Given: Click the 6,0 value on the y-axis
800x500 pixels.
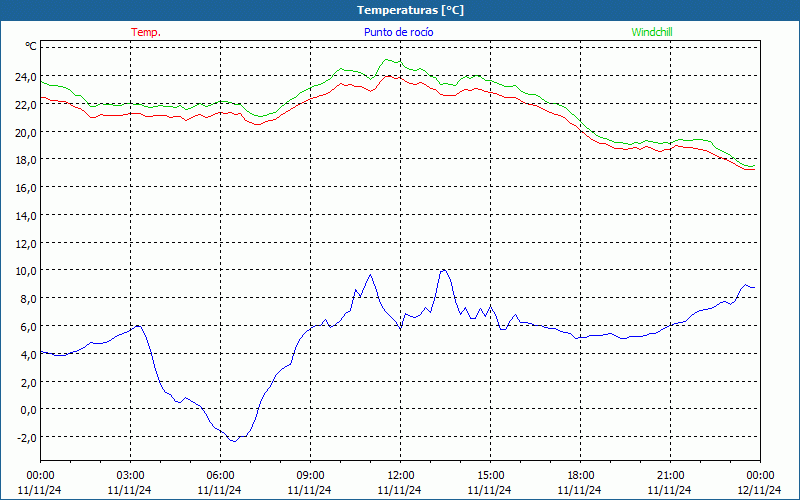Looking at the screenshot, I should tap(28, 327).
